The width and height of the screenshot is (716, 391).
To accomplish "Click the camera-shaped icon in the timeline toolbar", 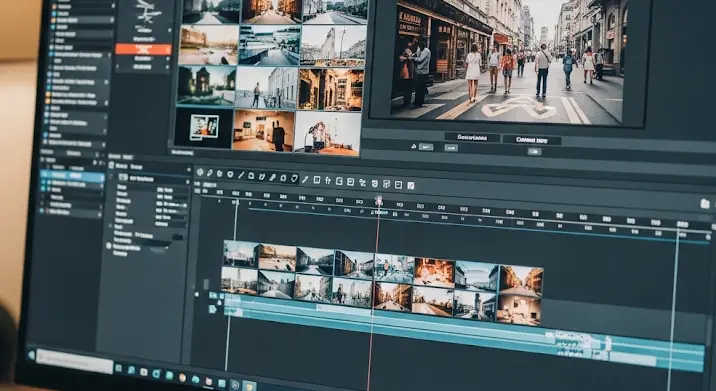I will coord(251,175).
